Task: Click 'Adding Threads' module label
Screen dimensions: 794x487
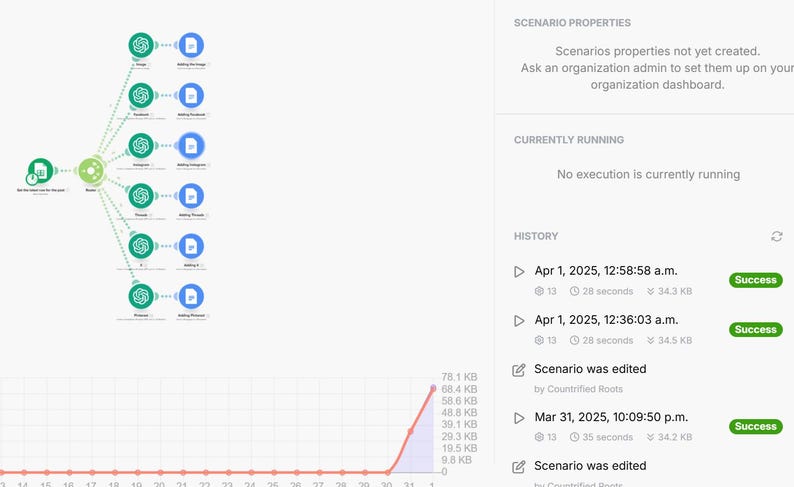Action: [x=191, y=215]
